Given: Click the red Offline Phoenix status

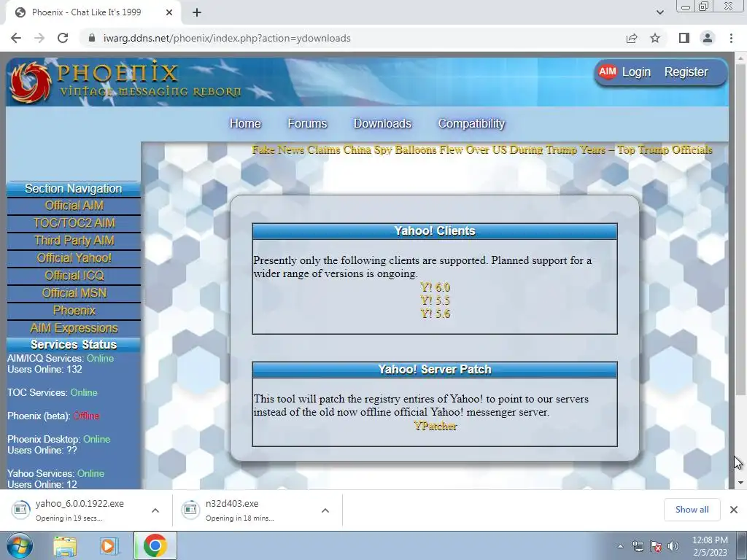Looking at the screenshot, I should click(x=86, y=416).
